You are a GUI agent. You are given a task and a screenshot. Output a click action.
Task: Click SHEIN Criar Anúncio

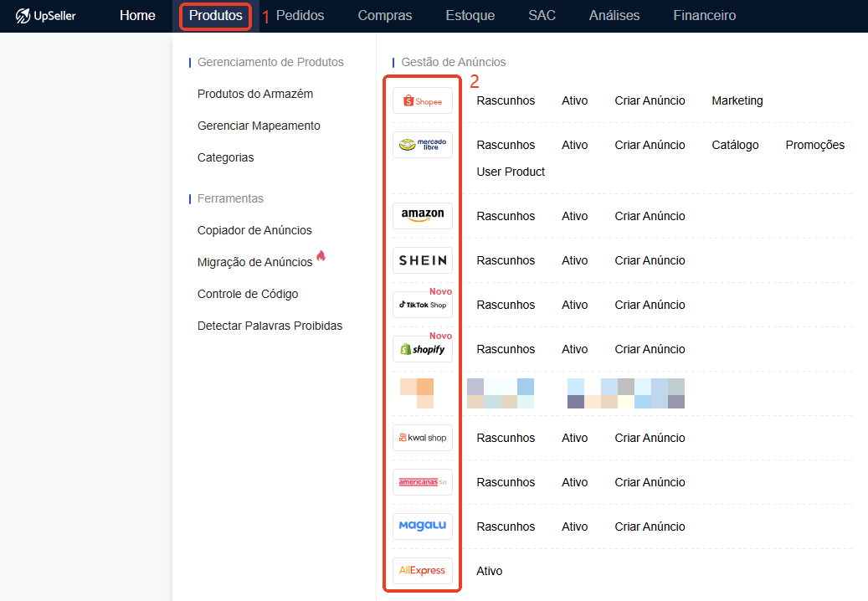click(650, 260)
